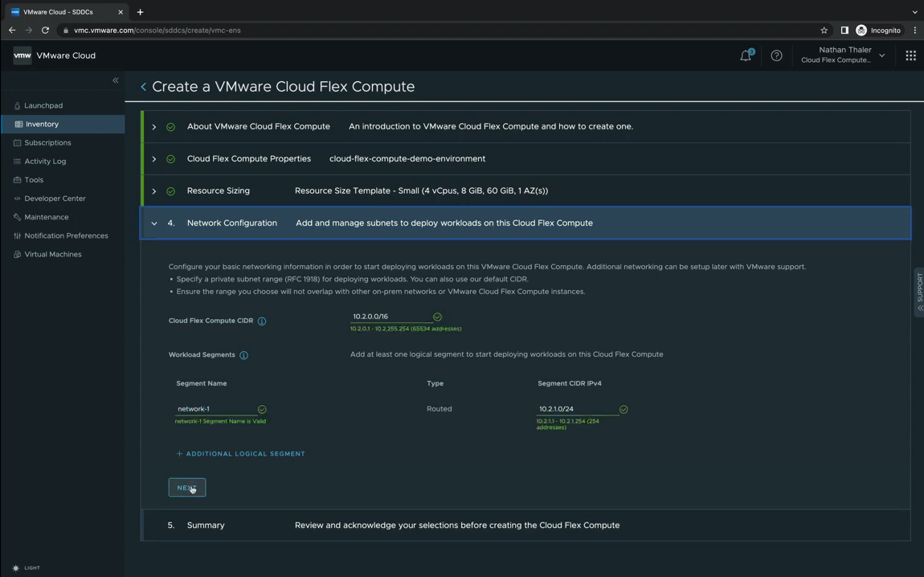Open the Chrome three-dot menu
Image resolution: width=924 pixels, height=577 pixels.
(x=915, y=30)
